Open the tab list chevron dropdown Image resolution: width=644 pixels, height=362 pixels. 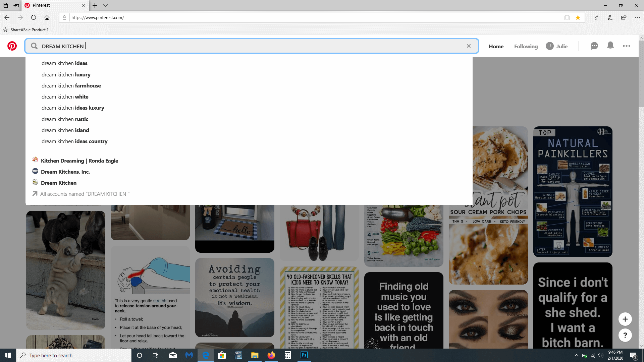point(105,5)
